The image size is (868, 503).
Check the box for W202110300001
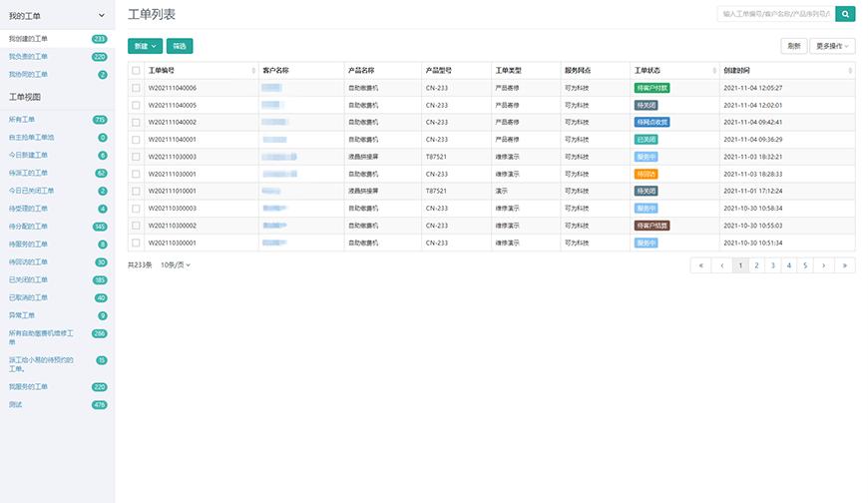tap(136, 243)
